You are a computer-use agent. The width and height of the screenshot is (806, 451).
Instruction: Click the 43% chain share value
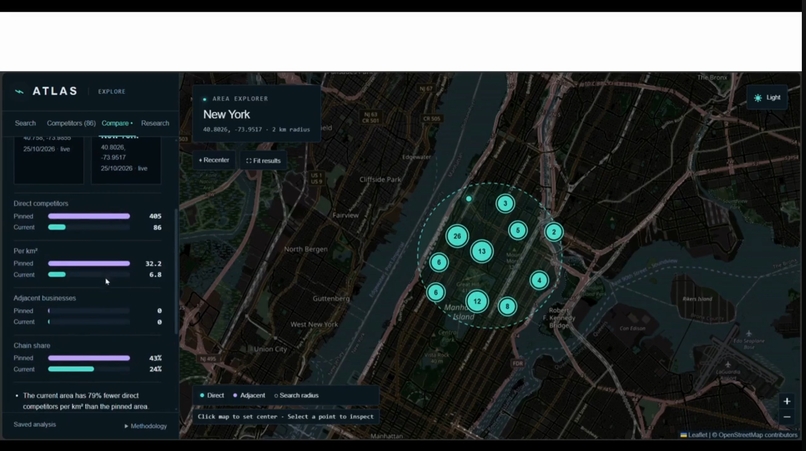point(155,358)
